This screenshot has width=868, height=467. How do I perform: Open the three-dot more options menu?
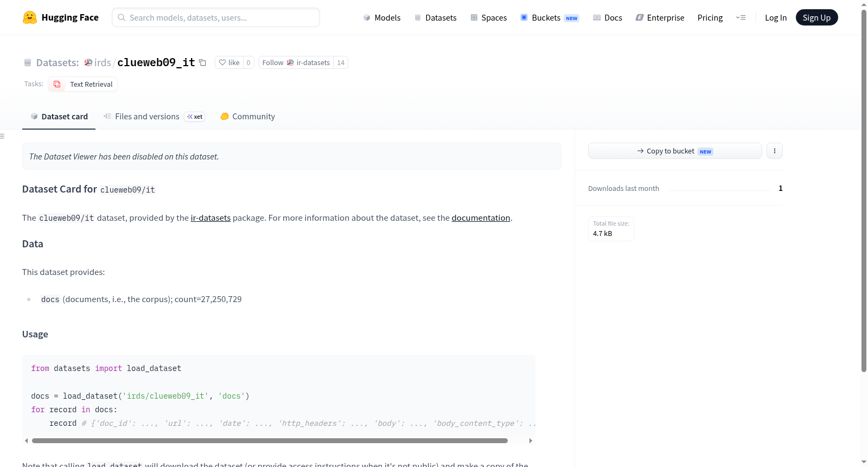(775, 151)
